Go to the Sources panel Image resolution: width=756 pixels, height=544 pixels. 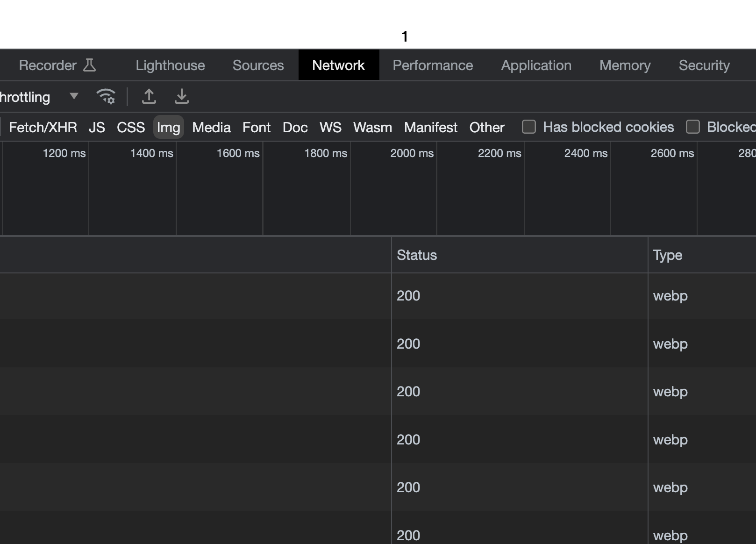point(258,65)
